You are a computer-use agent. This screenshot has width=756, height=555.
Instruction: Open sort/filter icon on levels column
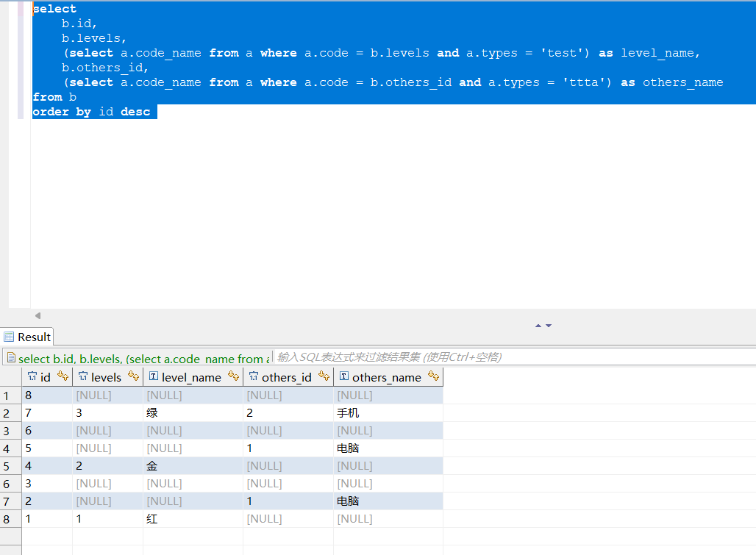133,376
